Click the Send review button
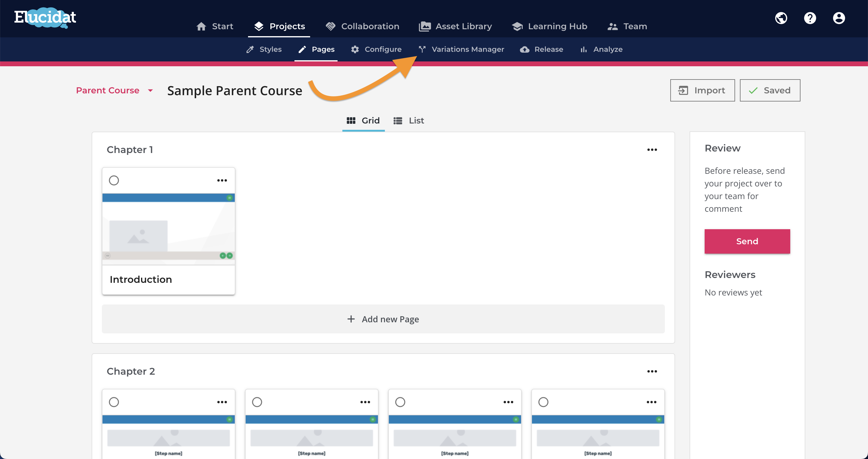This screenshot has height=459, width=868. (x=747, y=241)
